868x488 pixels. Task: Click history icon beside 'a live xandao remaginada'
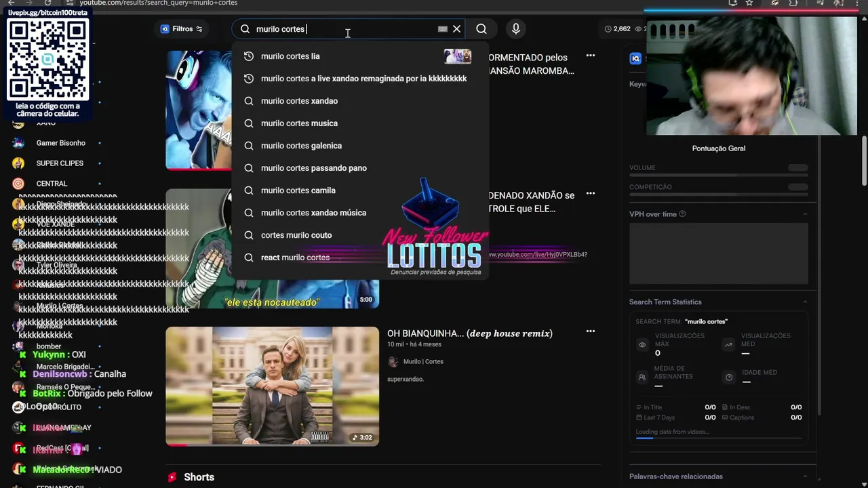(x=249, y=79)
